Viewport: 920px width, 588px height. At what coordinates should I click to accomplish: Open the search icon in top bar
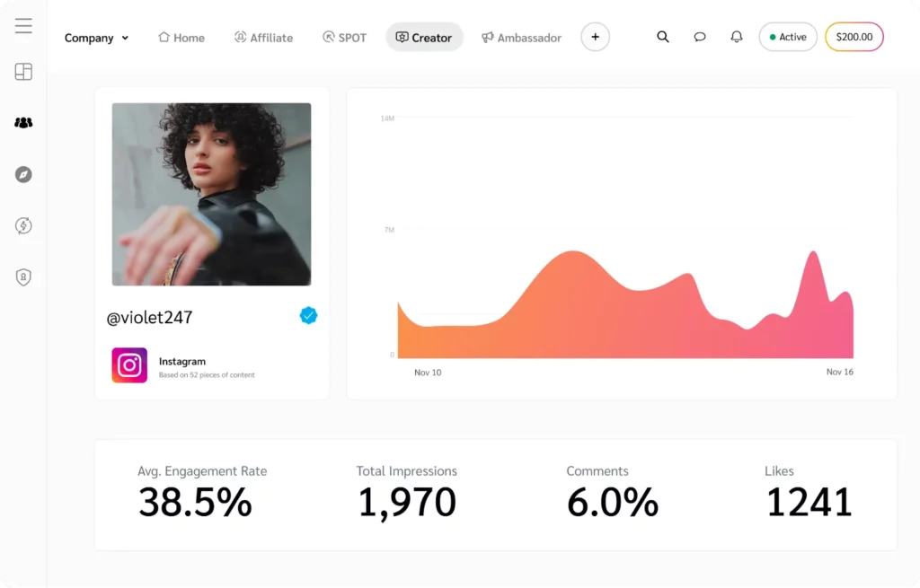pos(663,37)
